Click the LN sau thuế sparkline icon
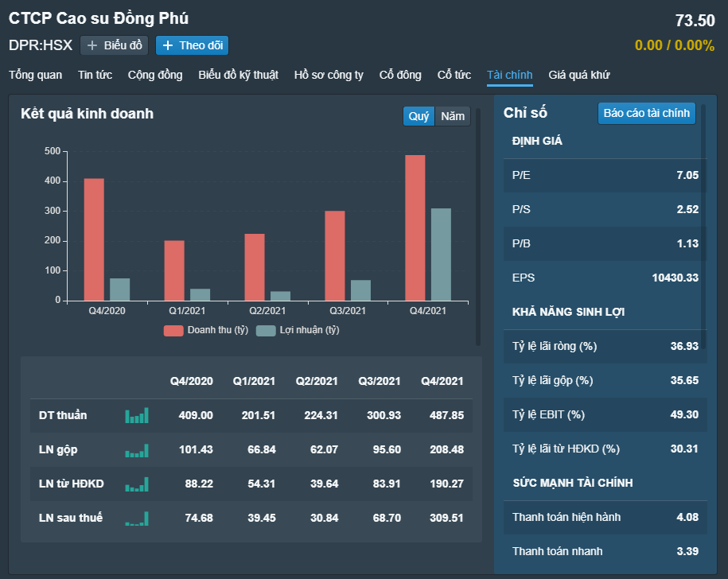This screenshot has width=728, height=579. (136, 519)
